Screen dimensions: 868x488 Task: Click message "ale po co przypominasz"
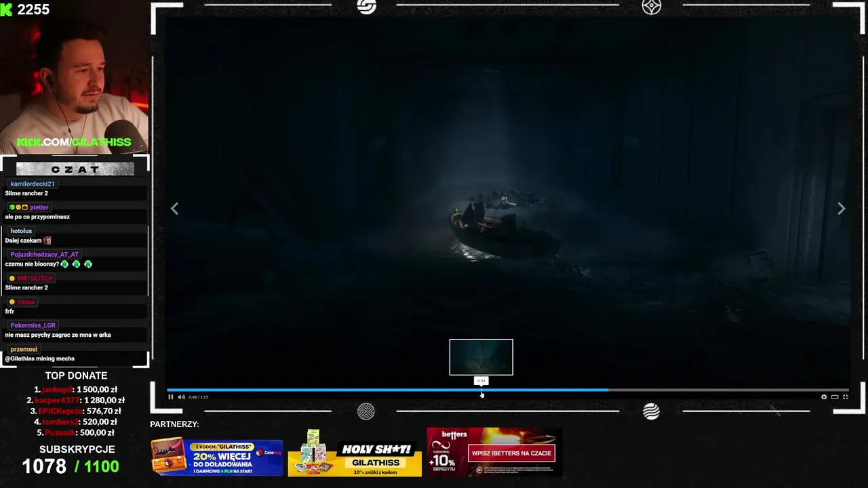click(37, 217)
